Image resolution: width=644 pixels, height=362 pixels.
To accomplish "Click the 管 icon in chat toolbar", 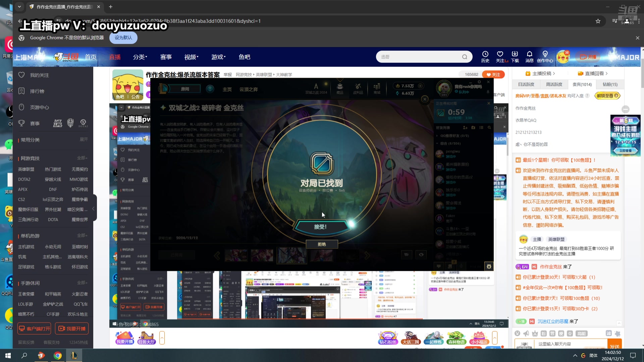I will click(552, 333).
